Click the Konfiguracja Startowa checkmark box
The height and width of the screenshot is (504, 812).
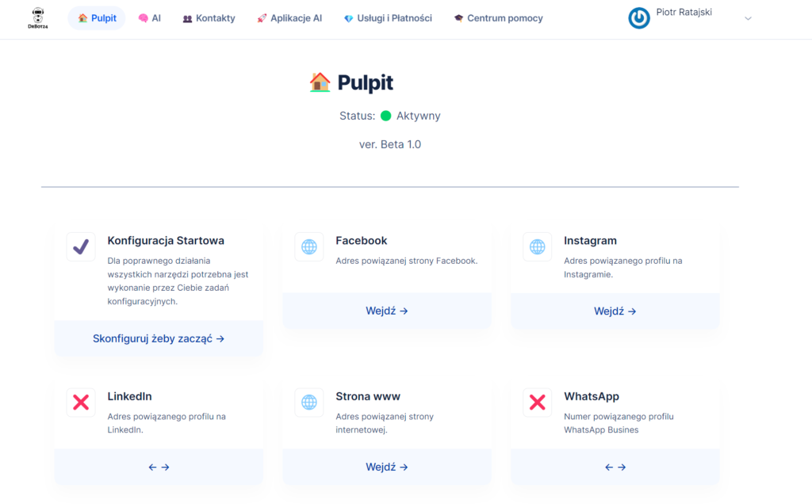(x=80, y=247)
